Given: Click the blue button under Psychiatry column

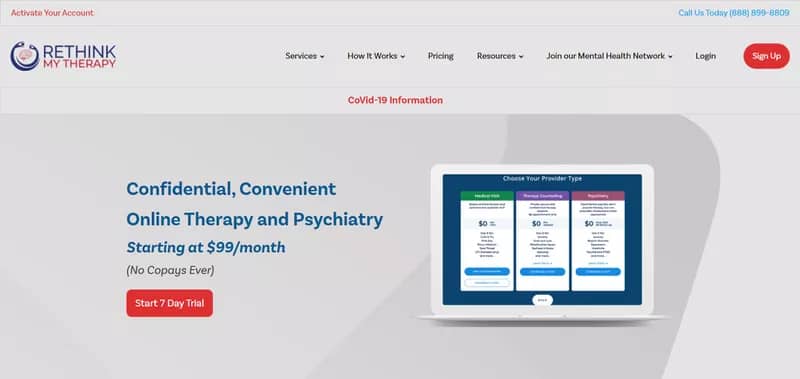Looking at the screenshot, I should [598, 272].
